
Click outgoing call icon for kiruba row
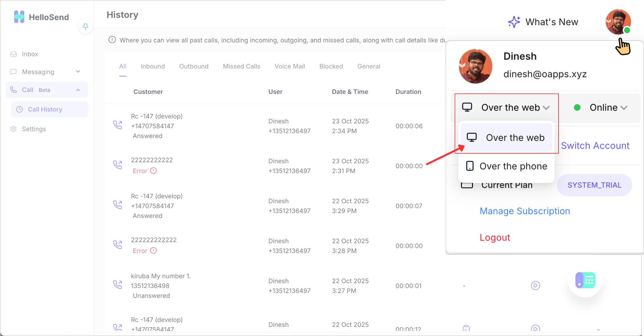(118, 285)
